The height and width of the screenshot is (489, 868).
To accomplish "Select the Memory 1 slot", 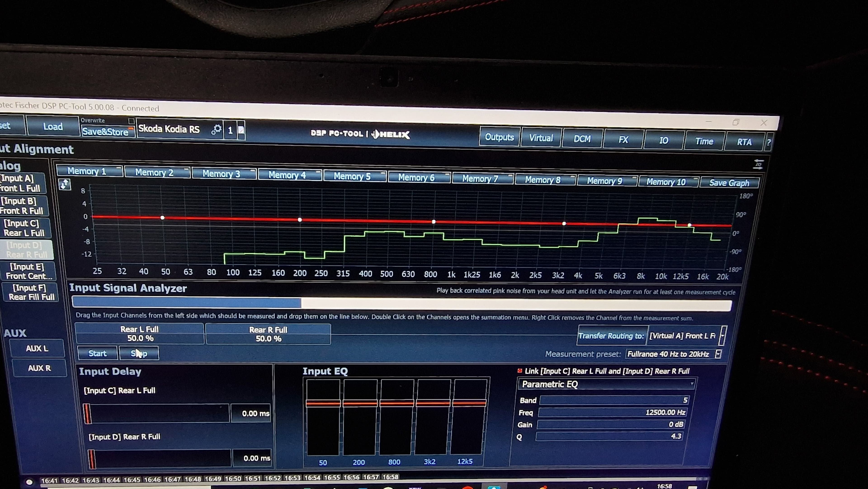I will (x=90, y=171).
